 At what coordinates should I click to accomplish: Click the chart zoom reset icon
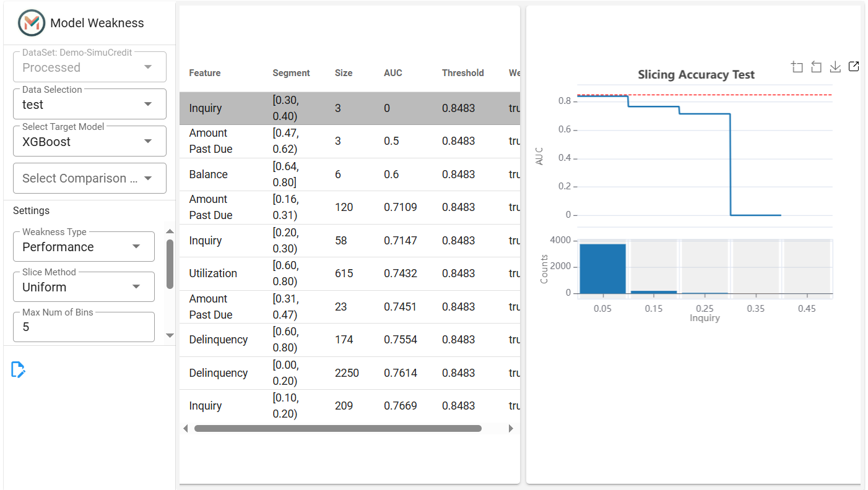click(x=816, y=67)
